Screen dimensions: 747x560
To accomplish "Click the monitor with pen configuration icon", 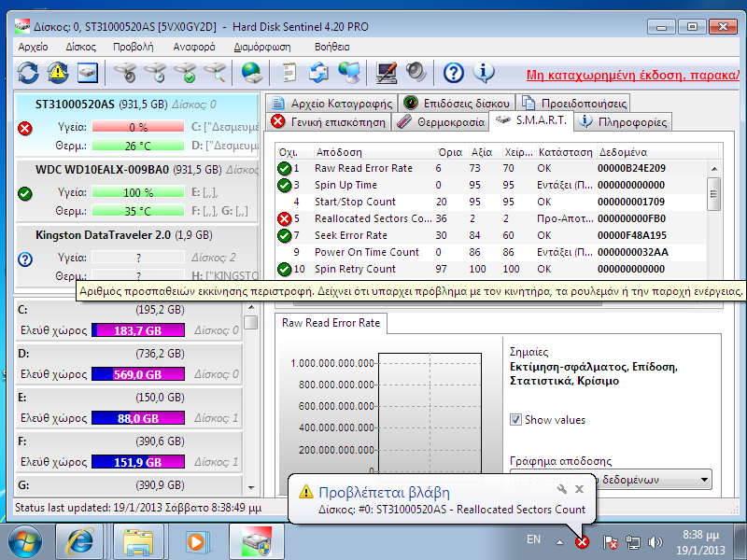I will click(x=387, y=73).
